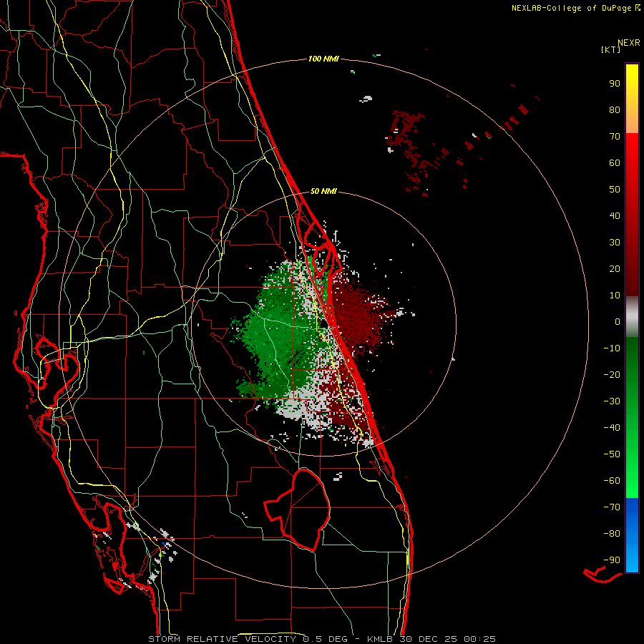Click the 70 value on velocity scale
The width and height of the screenshot is (644, 644).
[615, 137]
